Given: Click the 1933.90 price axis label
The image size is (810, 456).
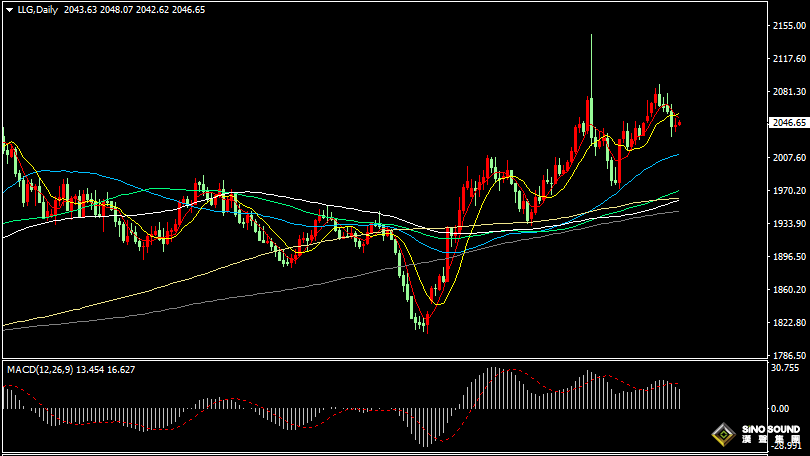Looking at the screenshot, I should tap(789, 224).
